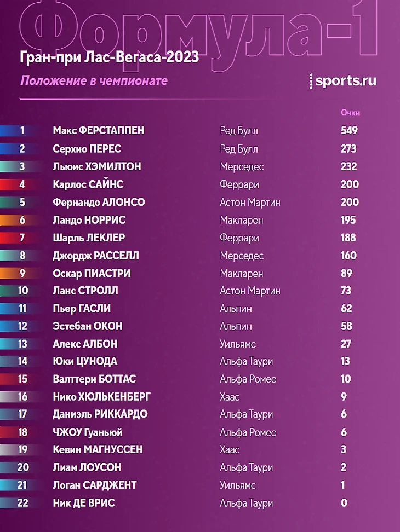The width and height of the screenshot is (400, 532).
Task: Click Ландо НОРРИС points value 195
Action: (348, 220)
